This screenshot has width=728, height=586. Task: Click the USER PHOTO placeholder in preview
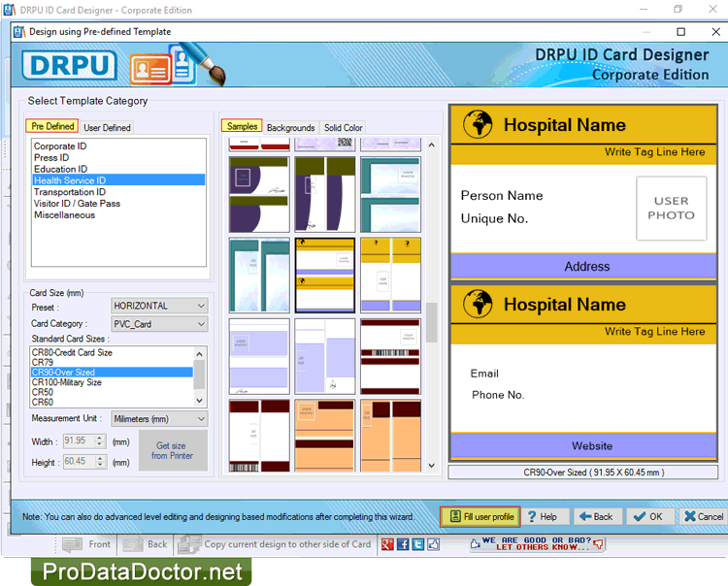[672, 209]
